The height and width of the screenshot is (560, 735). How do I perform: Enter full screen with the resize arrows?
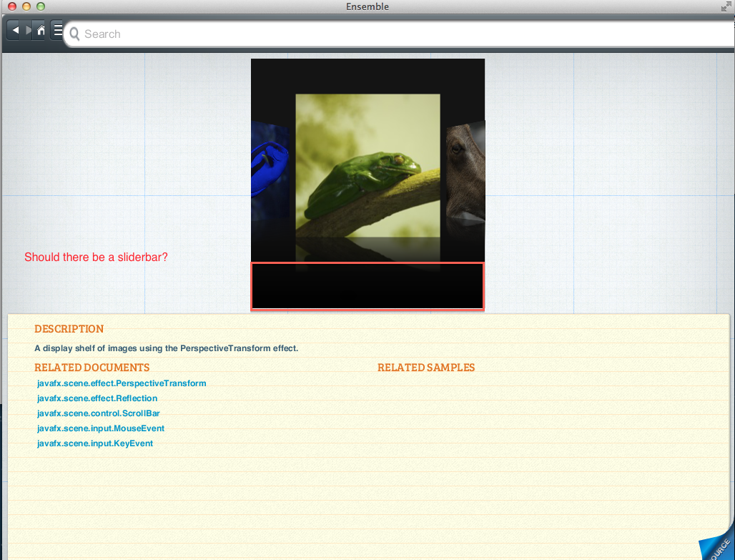pos(726,6)
